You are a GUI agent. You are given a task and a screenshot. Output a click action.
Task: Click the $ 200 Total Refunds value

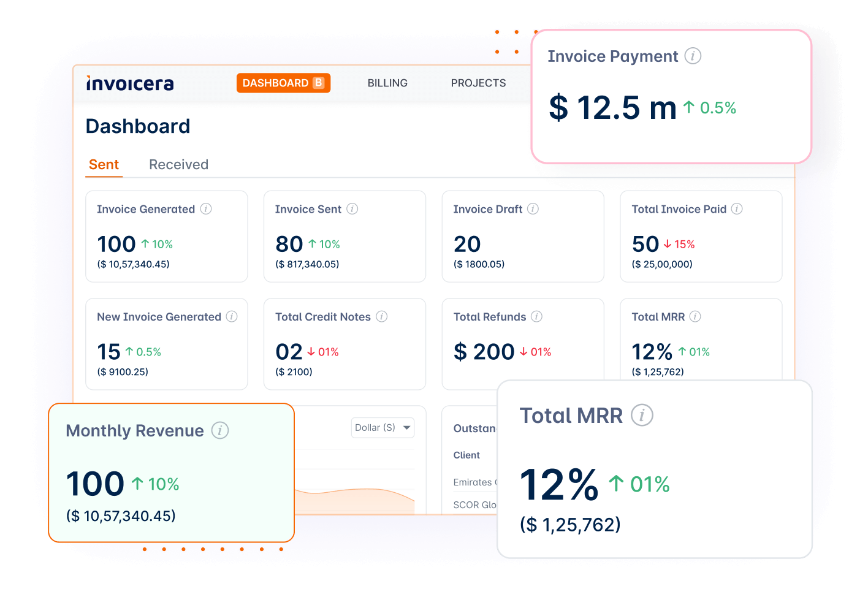coord(484,352)
